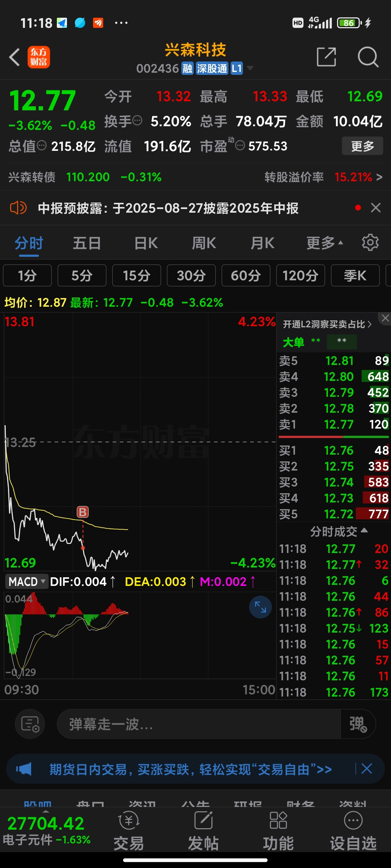Tap the 更多 quote details button

[362, 146]
